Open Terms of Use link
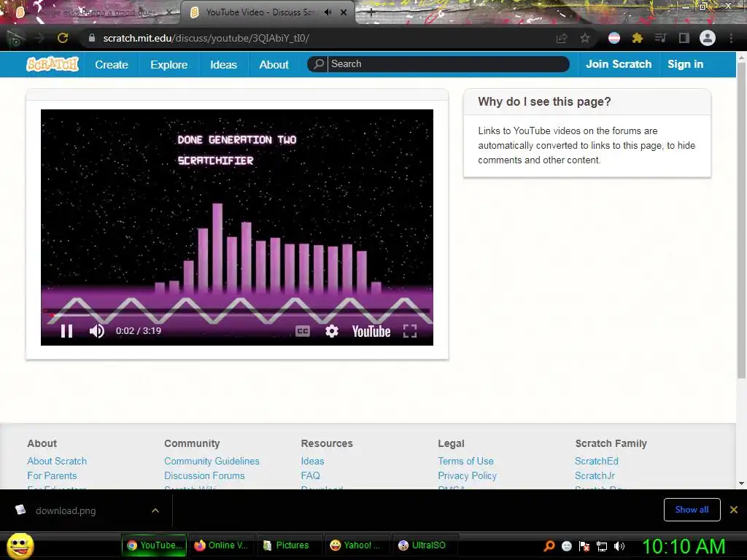 [466, 461]
